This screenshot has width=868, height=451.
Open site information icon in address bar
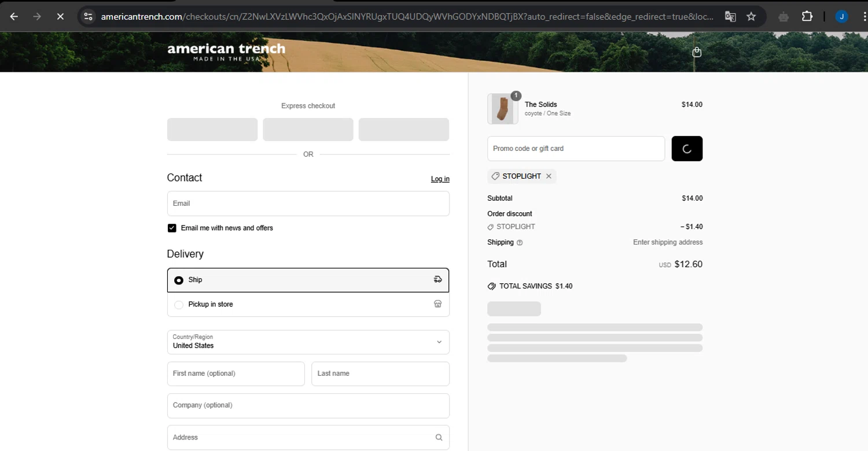88,16
